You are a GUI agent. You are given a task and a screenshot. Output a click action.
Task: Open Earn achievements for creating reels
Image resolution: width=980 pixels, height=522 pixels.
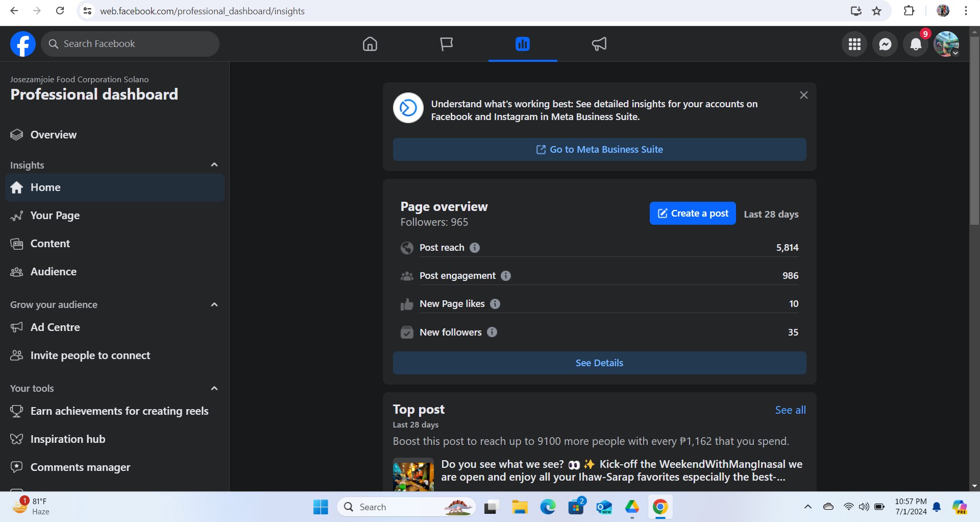point(115,411)
